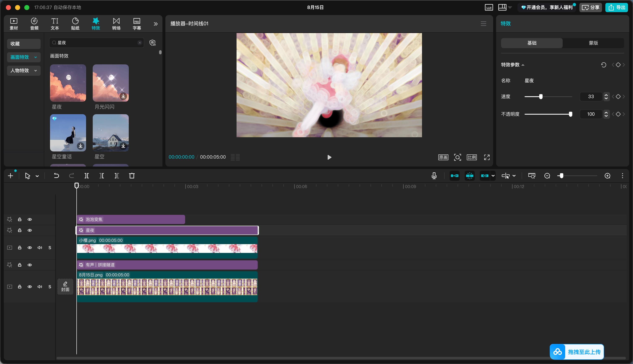
Task: Add keyframe for all 特效参数
Action: 618,65
